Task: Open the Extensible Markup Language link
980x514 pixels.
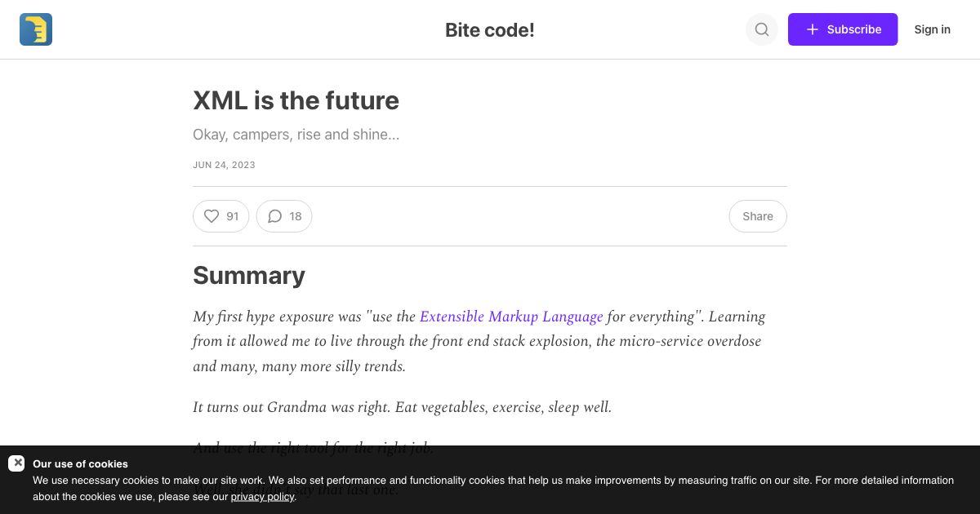Action: pyautogui.click(x=511, y=317)
